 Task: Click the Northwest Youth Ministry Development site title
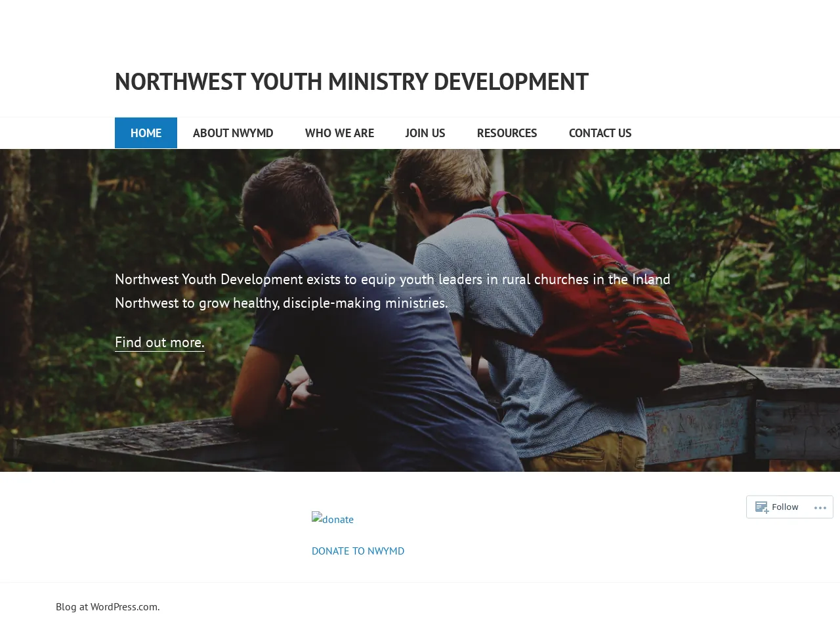pos(351,81)
